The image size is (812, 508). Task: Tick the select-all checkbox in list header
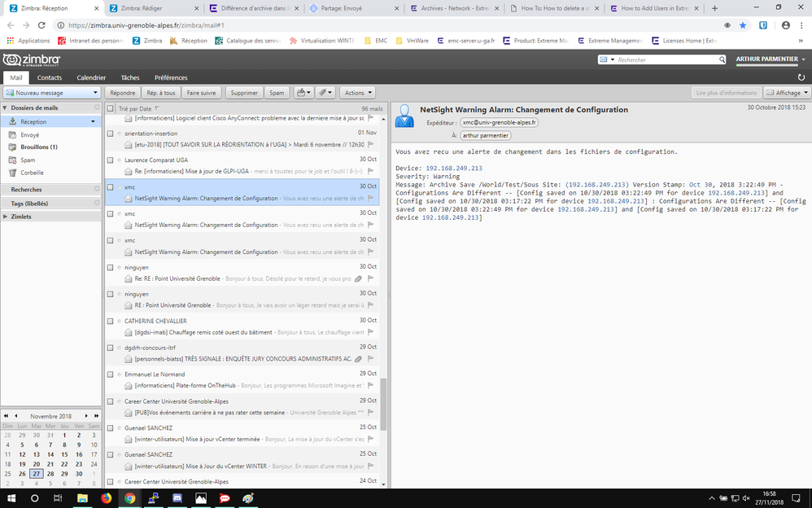[110, 108]
